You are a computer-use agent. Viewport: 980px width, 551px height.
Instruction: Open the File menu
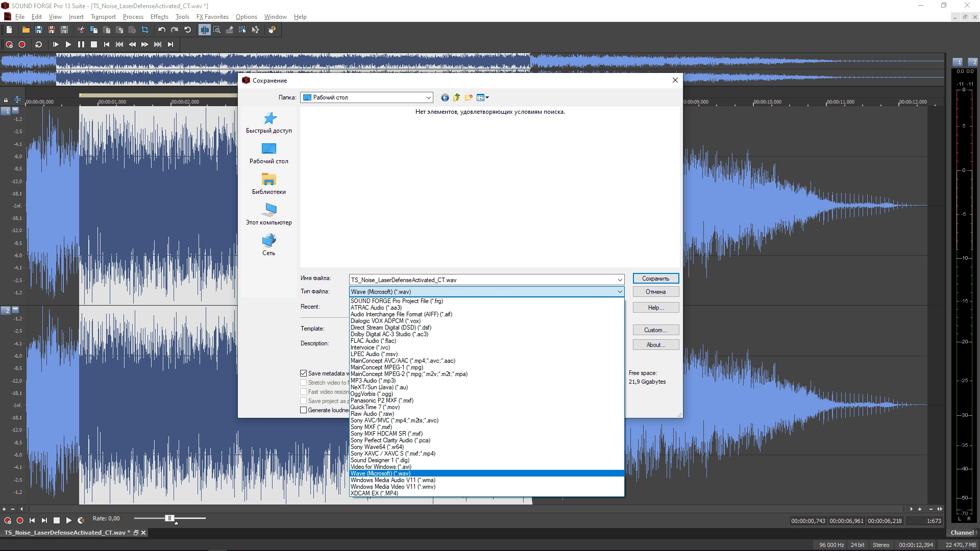tap(20, 17)
